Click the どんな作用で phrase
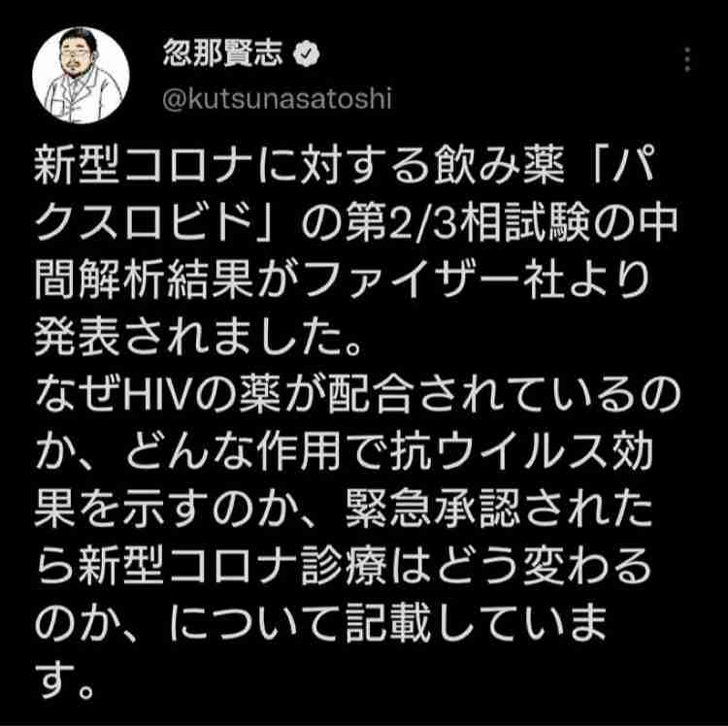Screen dimensions: 728x726 (x=253, y=453)
